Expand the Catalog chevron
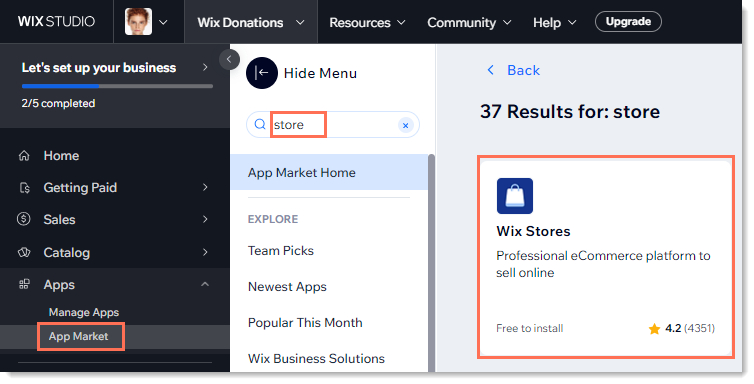Image resolution: width=754 pixels, height=384 pixels. click(x=205, y=252)
